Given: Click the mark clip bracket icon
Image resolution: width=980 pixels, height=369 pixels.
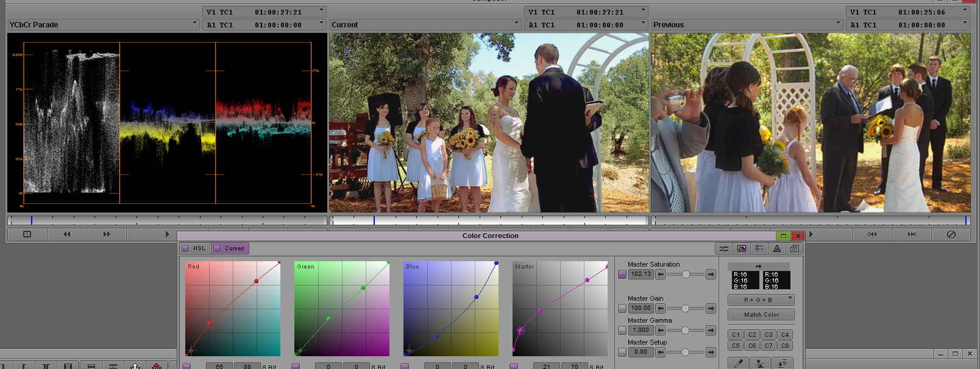Looking at the screenshot, I should (46, 366).
